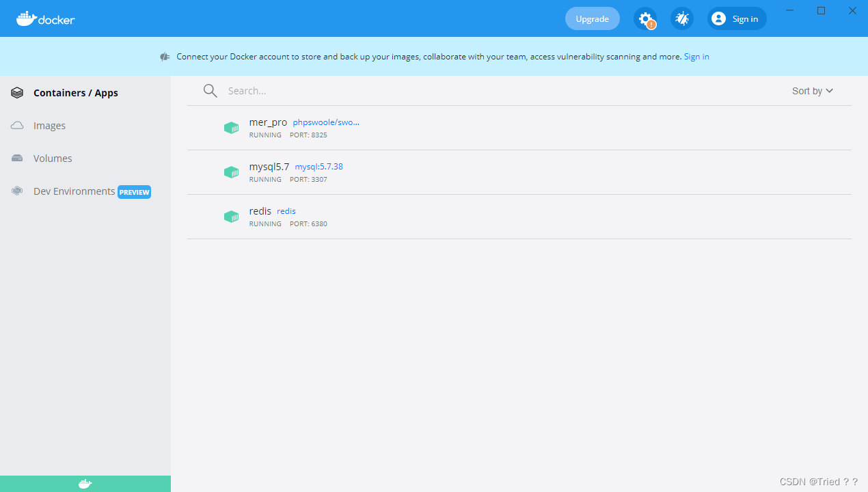Open the mysql:5.7.38 image link
The image size is (868, 492).
pyautogui.click(x=318, y=167)
